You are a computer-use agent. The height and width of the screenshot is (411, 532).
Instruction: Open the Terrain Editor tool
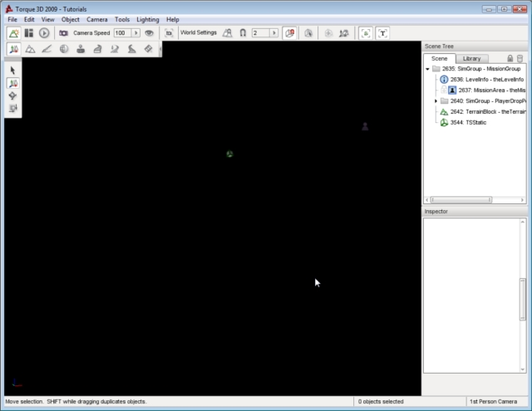pos(30,50)
